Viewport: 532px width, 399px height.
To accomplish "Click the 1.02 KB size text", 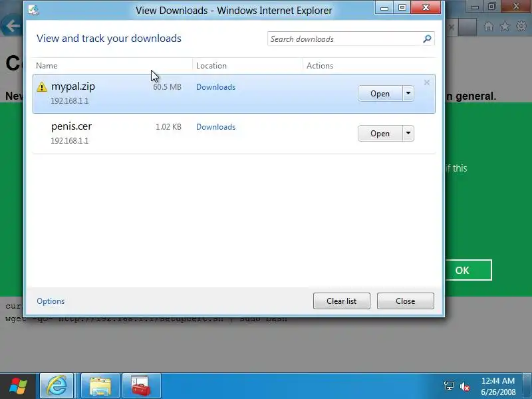I will tap(168, 127).
